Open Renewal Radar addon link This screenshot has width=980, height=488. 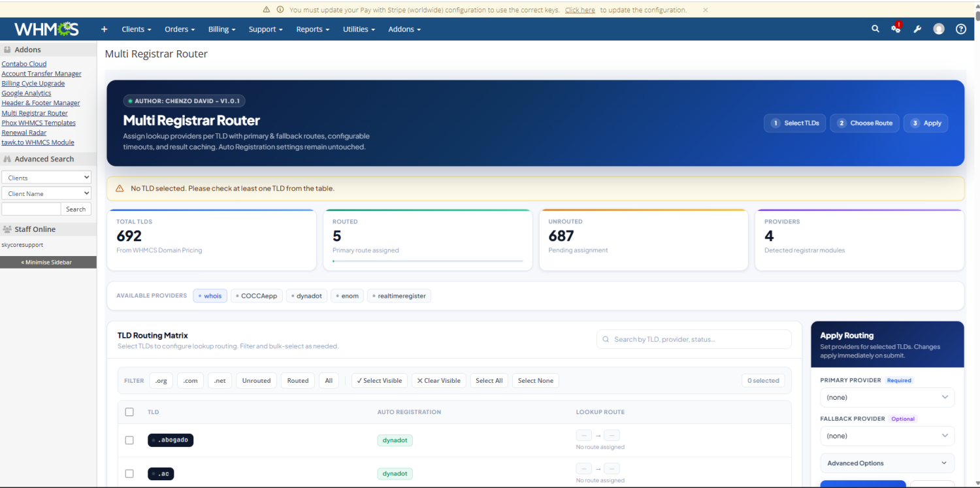pyautogui.click(x=24, y=133)
